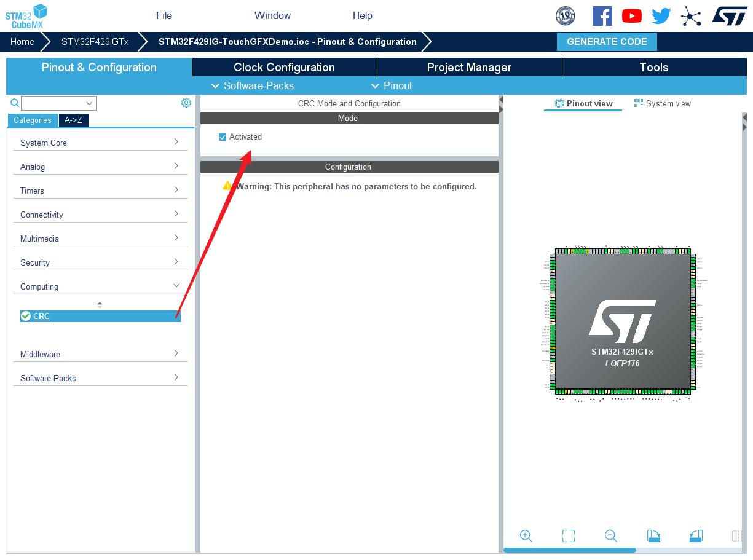
Task: Click the ST logo in the top right
Action: 729,15
